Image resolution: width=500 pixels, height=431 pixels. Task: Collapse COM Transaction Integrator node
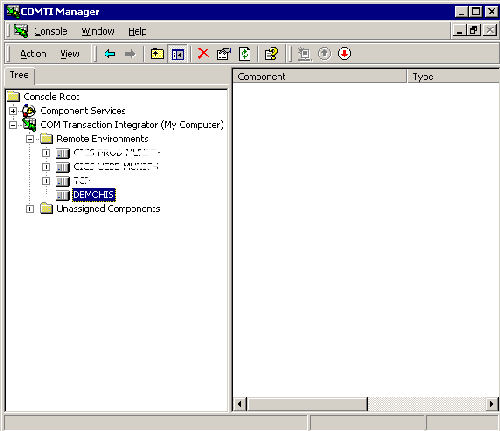click(13, 125)
